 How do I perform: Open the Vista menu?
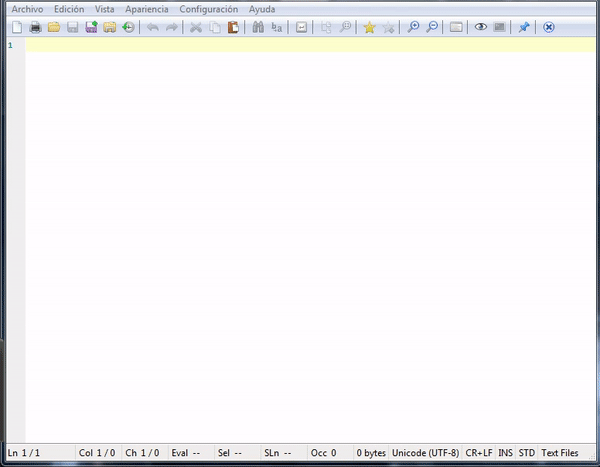pos(104,9)
